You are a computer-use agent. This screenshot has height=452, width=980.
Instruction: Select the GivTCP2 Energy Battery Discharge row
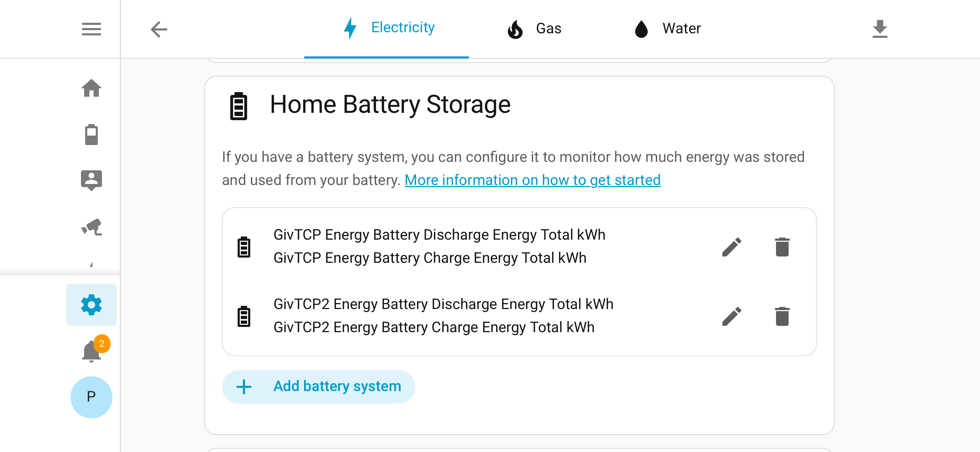[x=519, y=316]
